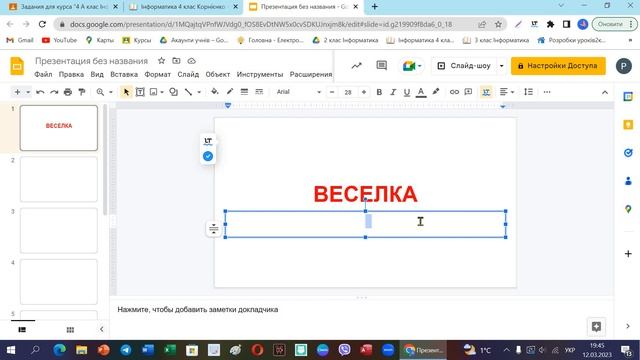
Task: Toggle Bold formatting
Action: pyautogui.click(x=379, y=92)
